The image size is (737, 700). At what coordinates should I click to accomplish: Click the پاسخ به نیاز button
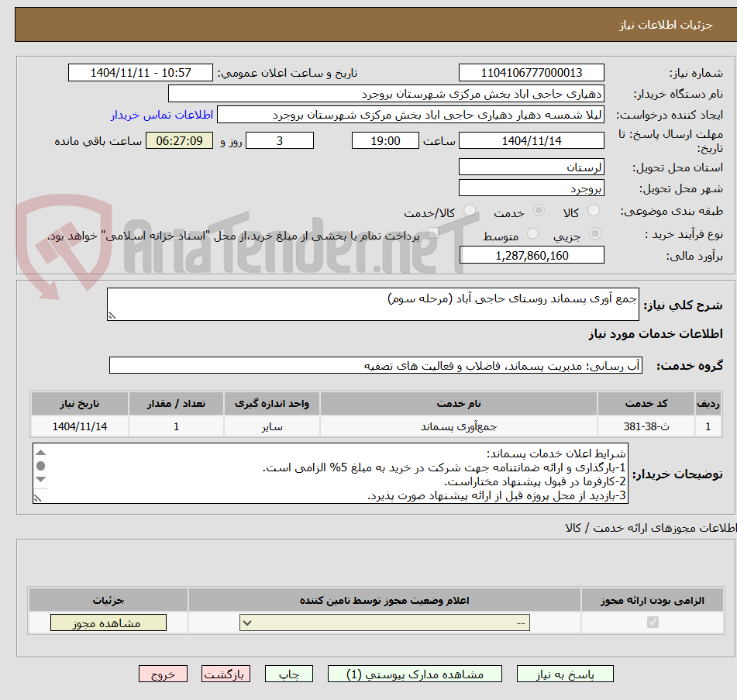tap(565, 674)
